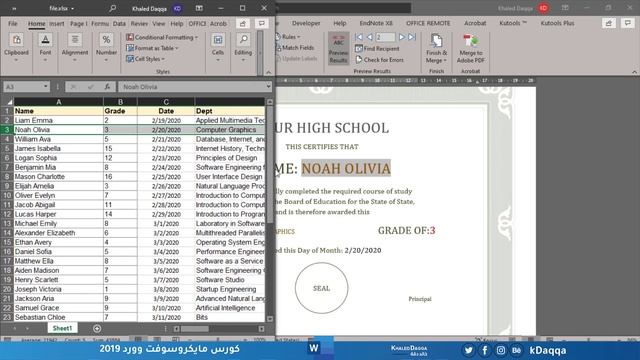640x360 pixels.
Task: Toggle Preview Results button
Action: tap(338, 48)
